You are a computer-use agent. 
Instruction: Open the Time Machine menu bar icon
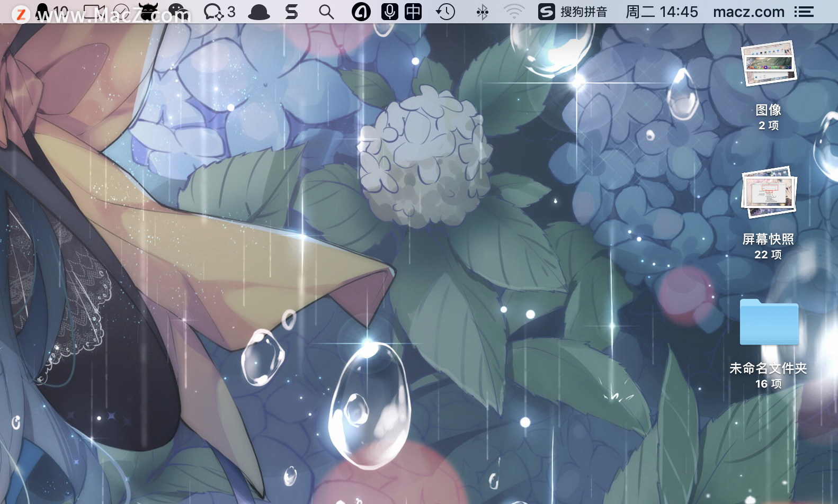click(x=445, y=12)
